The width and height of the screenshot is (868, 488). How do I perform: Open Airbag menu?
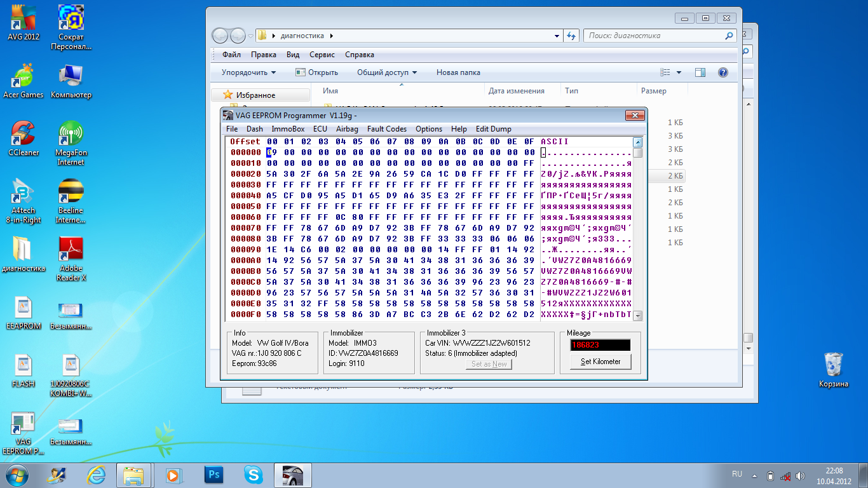[347, 129]
